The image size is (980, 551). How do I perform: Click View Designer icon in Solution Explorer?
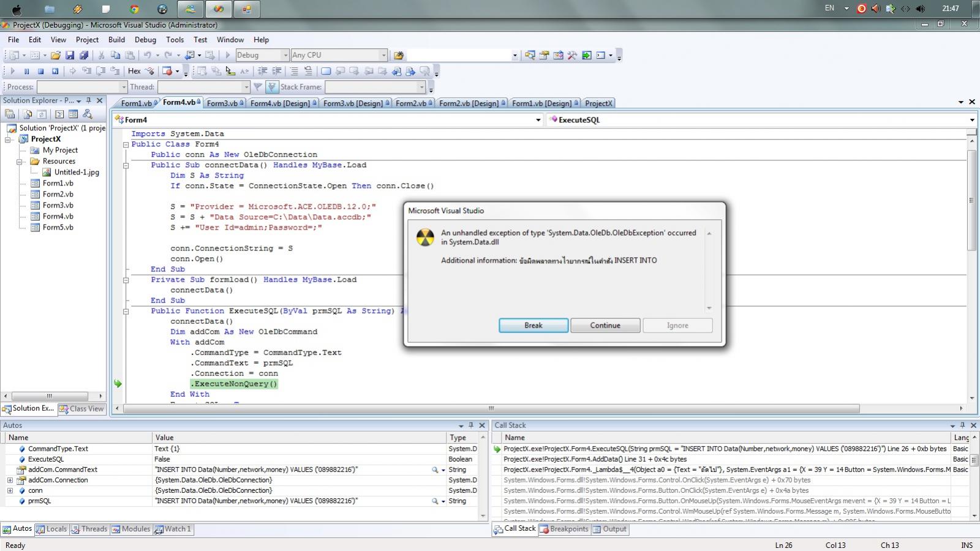pyautogui.click(x=73, y=114)
